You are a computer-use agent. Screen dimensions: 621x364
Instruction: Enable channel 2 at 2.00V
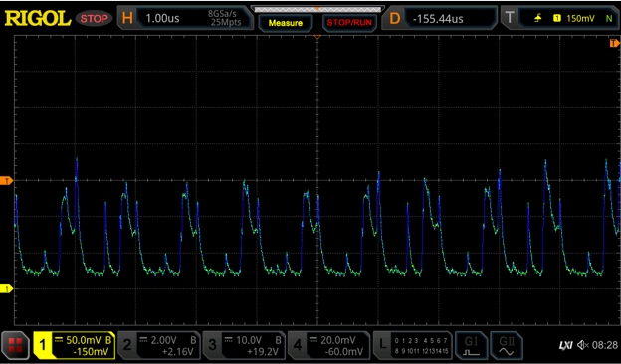(x=159, y=345)
